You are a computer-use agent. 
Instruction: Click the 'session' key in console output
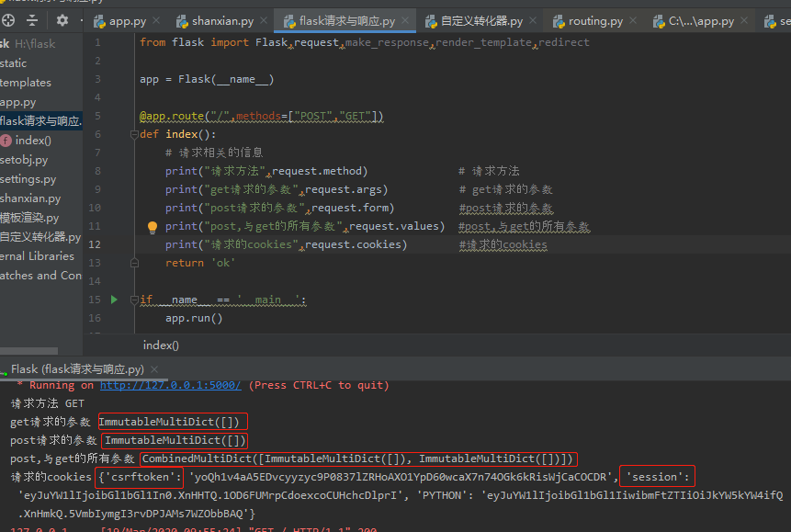654,477
